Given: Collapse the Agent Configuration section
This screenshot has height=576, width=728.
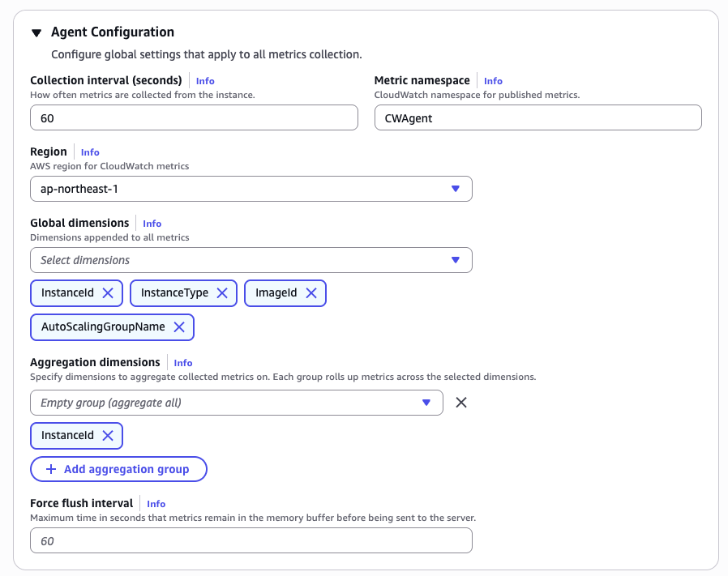Looking at the screenshot, I should pos(36,32).
